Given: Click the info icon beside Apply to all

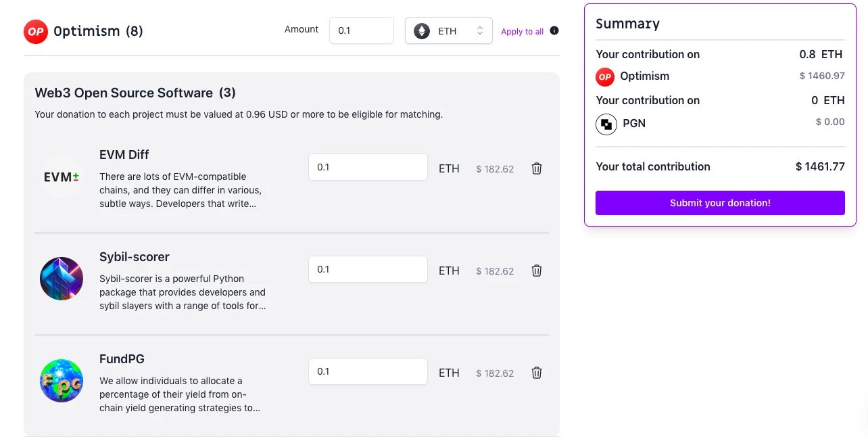Looking at the screenshot, I should pos(554,30).
